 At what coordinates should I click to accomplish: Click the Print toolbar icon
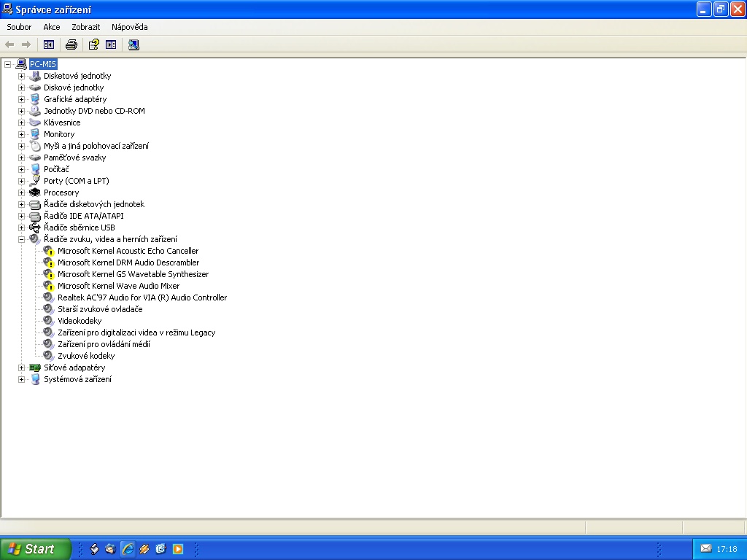(71, 44)
